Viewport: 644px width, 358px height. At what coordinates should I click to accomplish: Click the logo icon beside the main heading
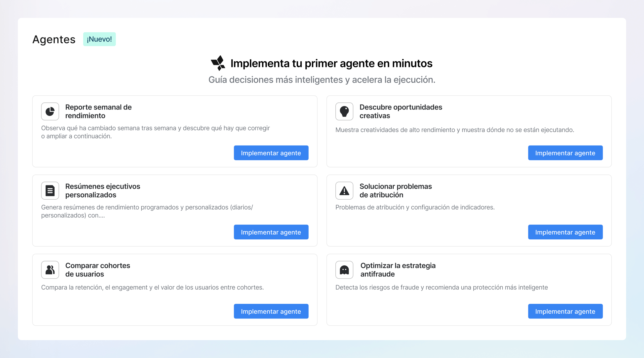[x=218, y=63]
